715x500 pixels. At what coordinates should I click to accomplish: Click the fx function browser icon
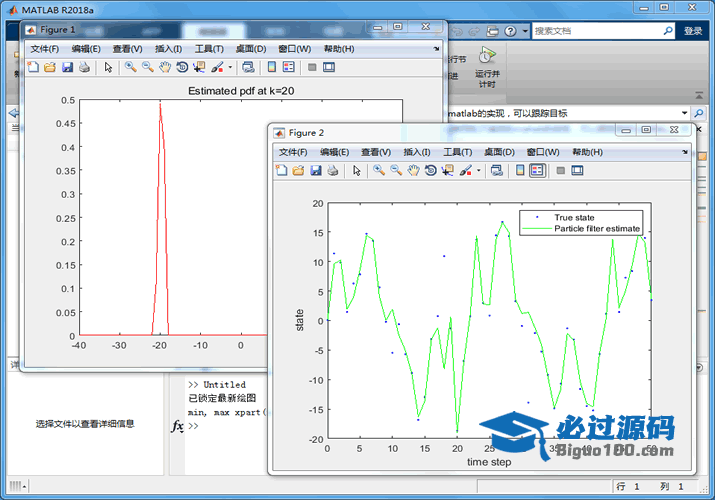[177, 426]
